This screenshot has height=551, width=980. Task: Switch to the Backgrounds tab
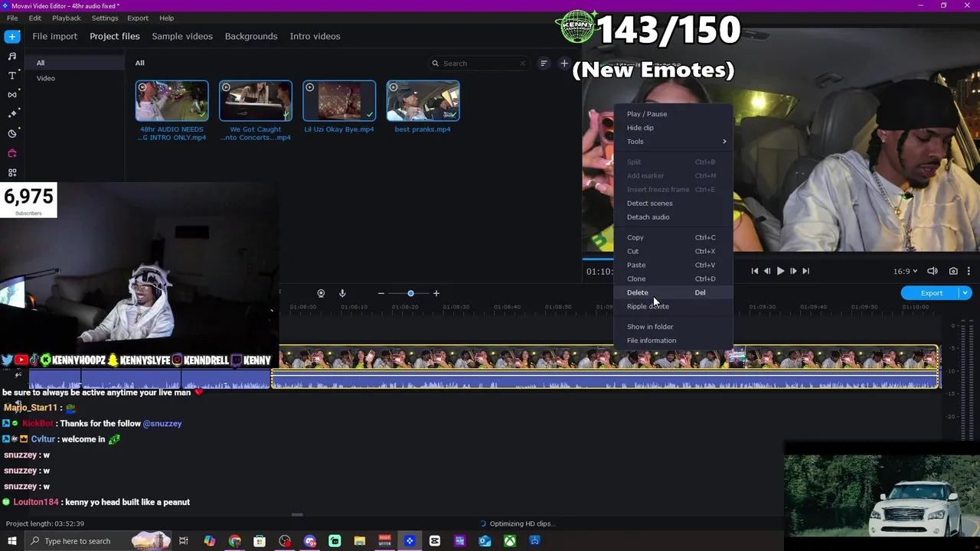pyautogui.click(x=251, y=36)
